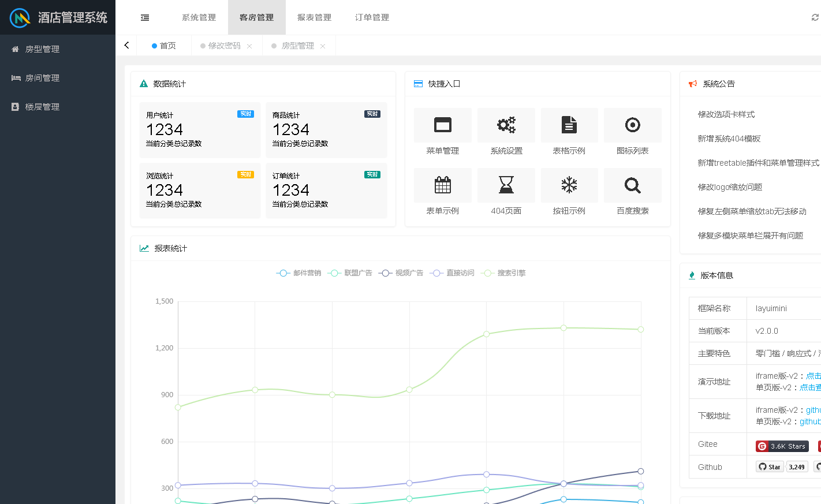Image resolution: width=821 pixels, height=504 pixels.
Task: Click the GitHub 3,249 star count
Action: [x=797, y=467]
